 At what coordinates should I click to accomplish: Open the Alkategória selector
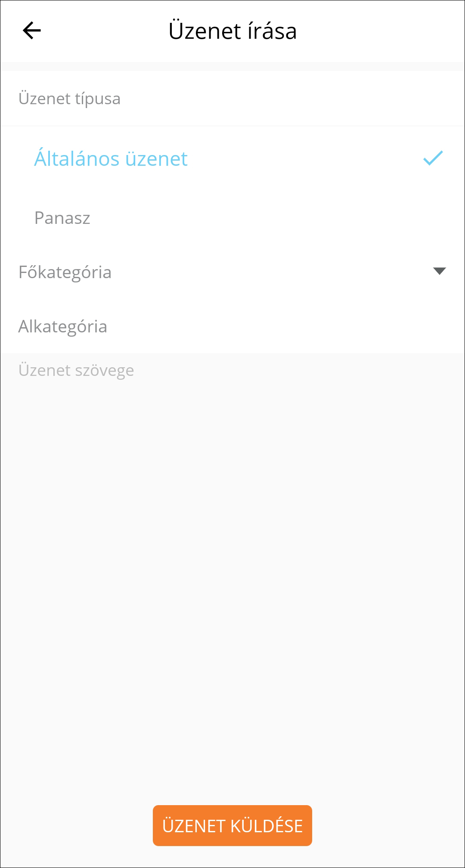232,326
